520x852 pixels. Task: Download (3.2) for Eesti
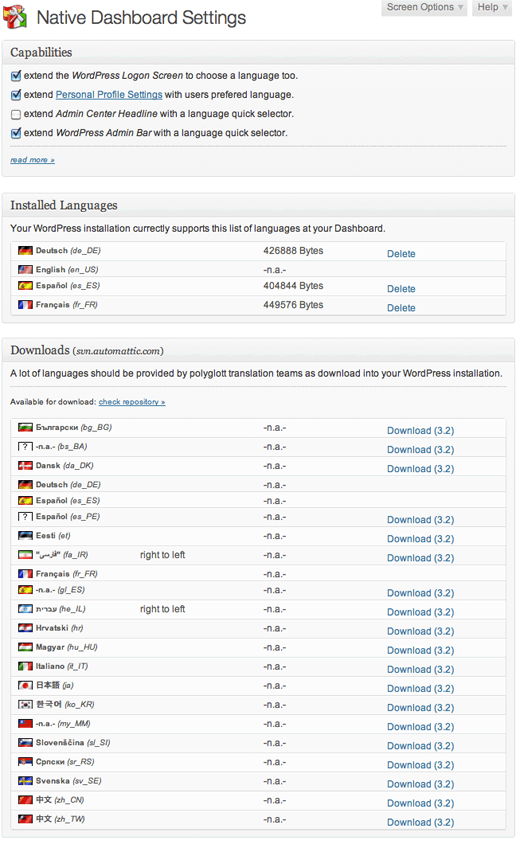tap(421, 539)
